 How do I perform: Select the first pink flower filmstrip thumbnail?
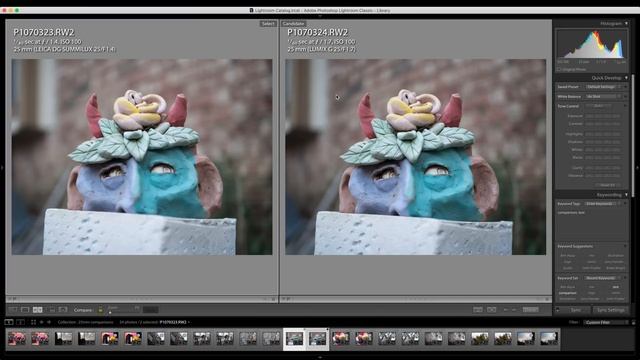(x=17, y=338)
